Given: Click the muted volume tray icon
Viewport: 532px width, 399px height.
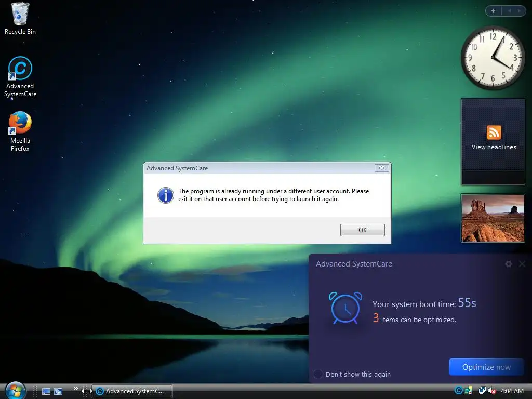Looking at the screenshot, I should pos(492,391).
